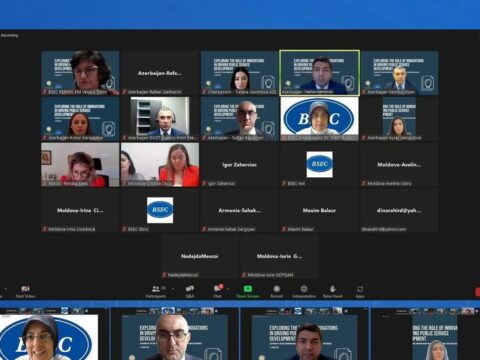Select the Igor Zaharcioc name tile
The image size is (480, 360).
click(239, 165)
